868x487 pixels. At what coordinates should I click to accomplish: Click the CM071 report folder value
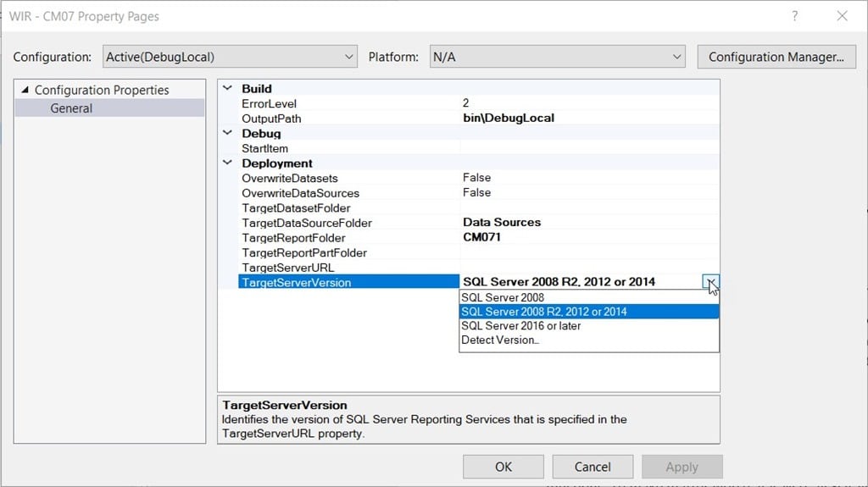(481, 237)
